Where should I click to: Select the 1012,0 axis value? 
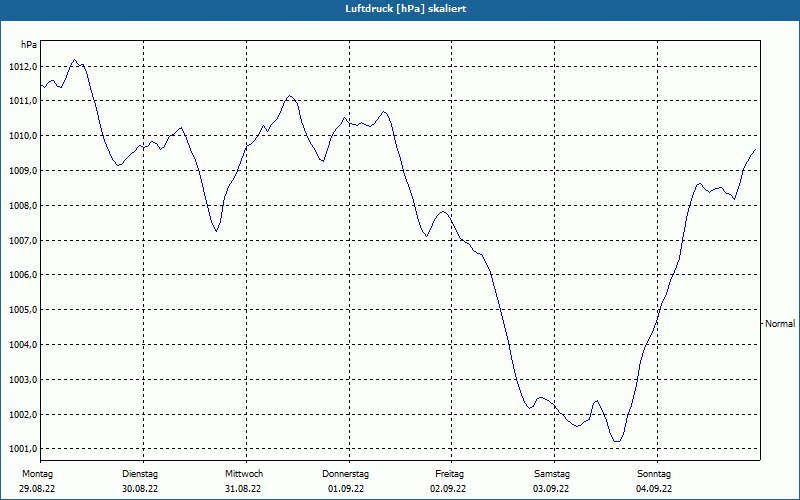[23, 67]
